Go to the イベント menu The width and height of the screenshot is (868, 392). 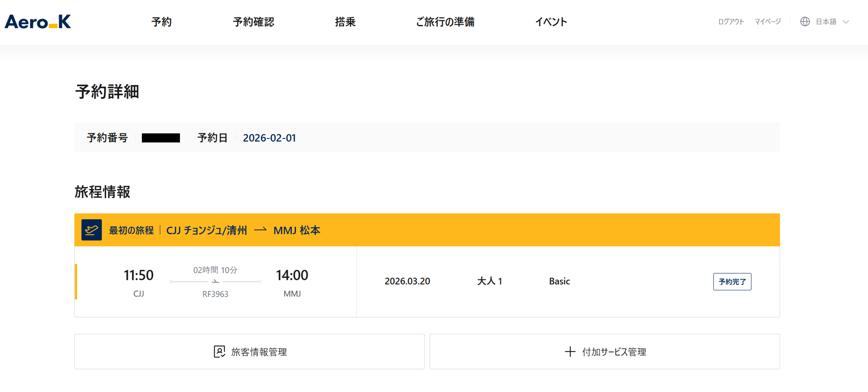(551, 22)
